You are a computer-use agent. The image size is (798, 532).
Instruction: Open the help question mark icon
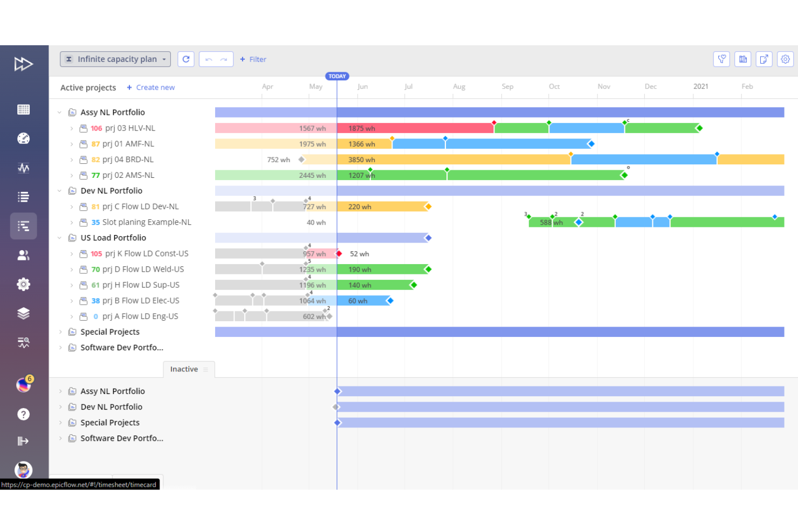click(23, 414)
